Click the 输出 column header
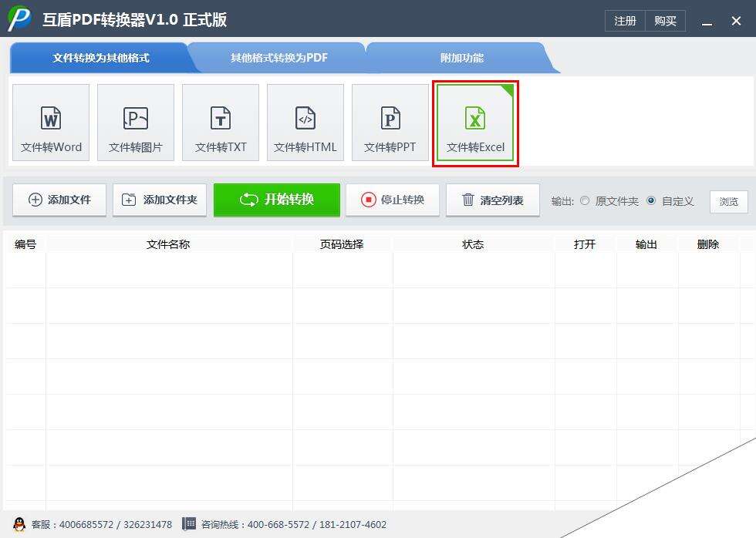The image size is (756, 538). point(647,244)
